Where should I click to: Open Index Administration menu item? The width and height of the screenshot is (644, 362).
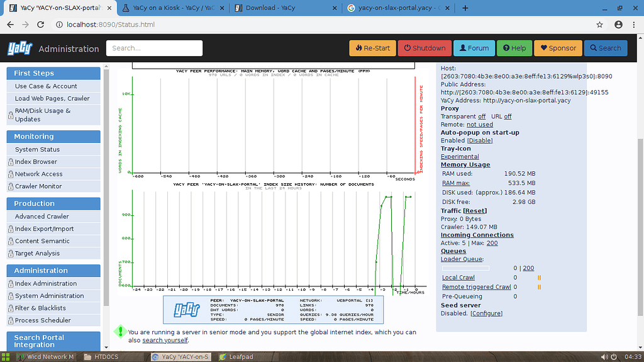53,283
